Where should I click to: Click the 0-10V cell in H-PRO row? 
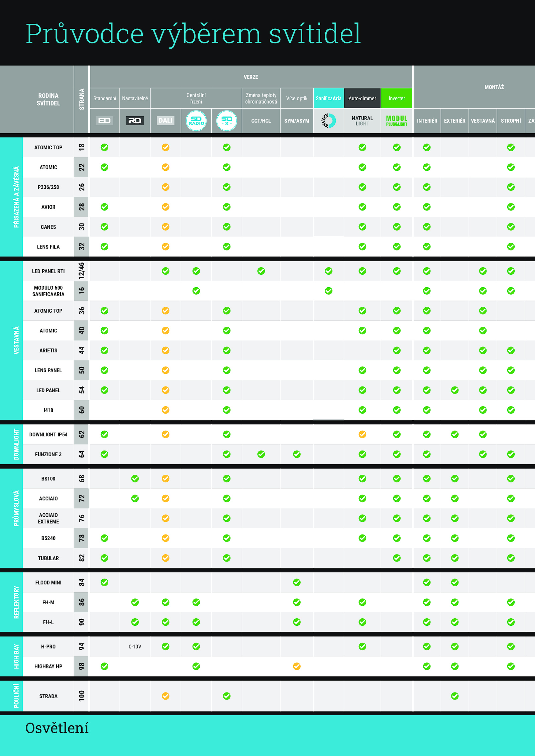click(135, 646)
